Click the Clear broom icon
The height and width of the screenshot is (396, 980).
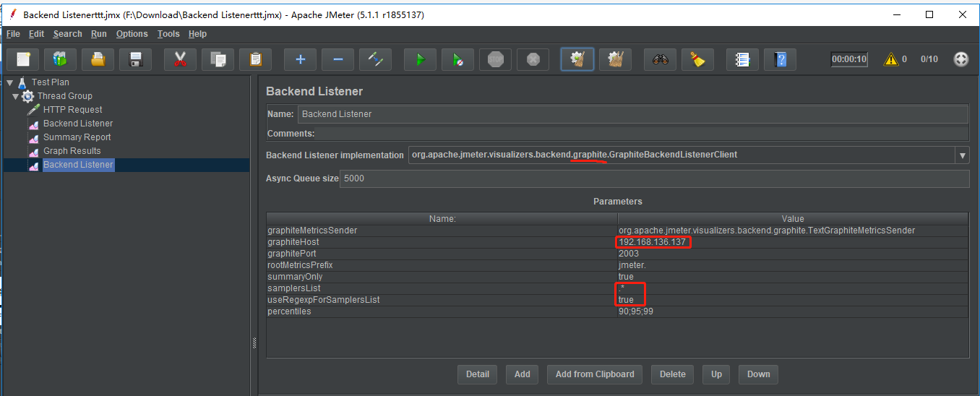point(577,59)
